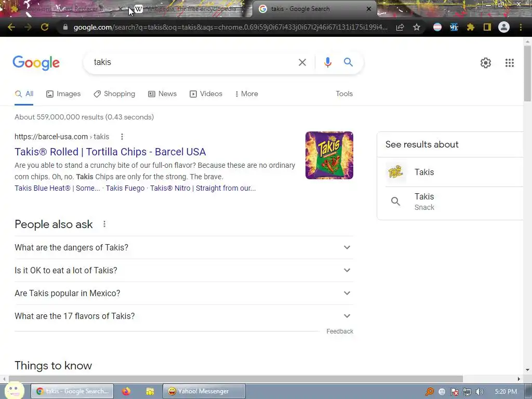532x399 pixels.
Task: Open the Takis Rolled Tortilla Chips result
Action: click(110, 152)
